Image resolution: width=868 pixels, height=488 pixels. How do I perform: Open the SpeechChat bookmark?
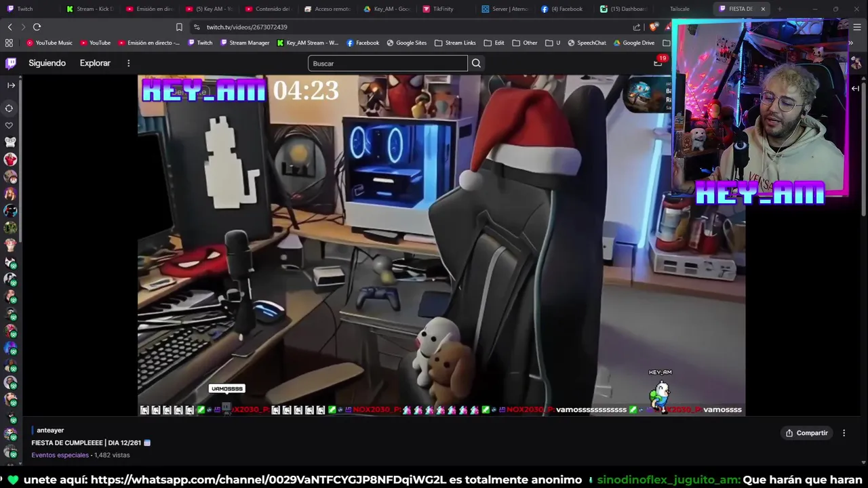[587, 43]
